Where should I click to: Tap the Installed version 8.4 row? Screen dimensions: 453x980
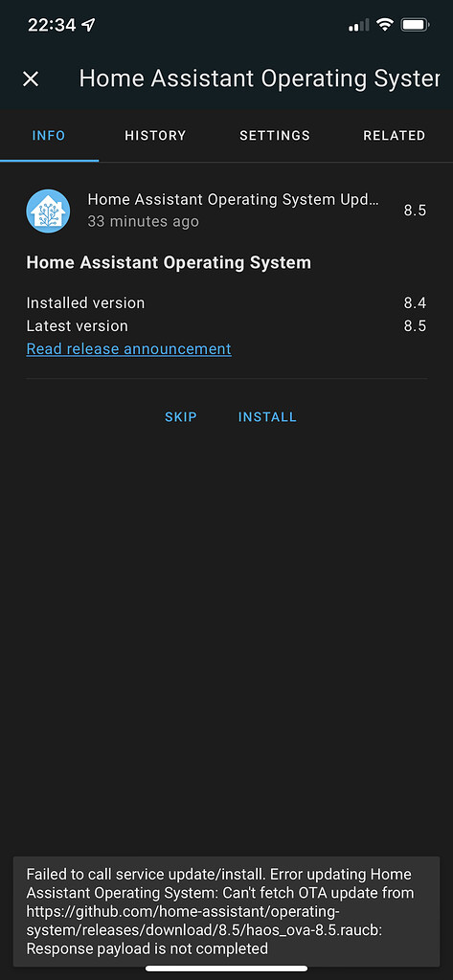click(226, 303)
